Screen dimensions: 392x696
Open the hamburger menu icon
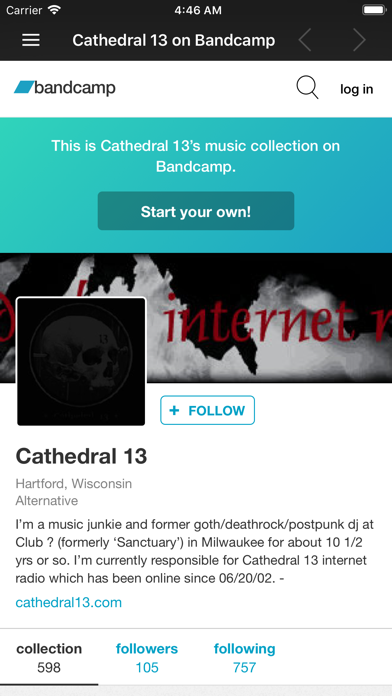click(x=31, y=40)
